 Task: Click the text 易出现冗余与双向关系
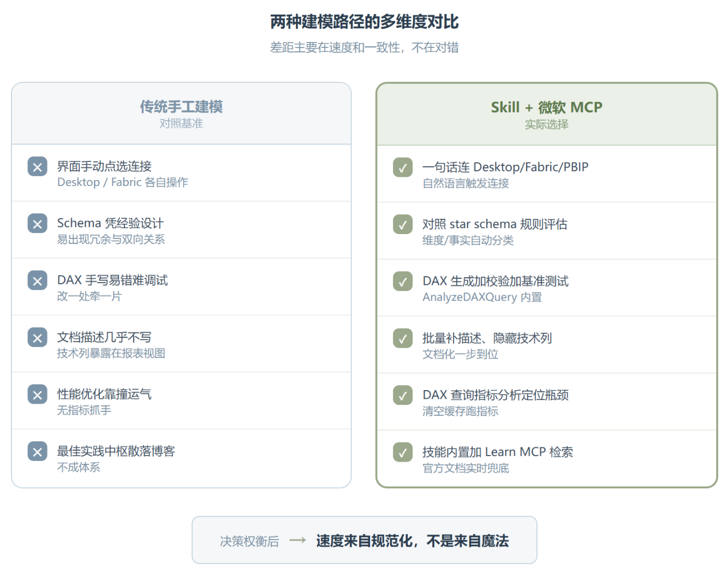coord(111,240)
